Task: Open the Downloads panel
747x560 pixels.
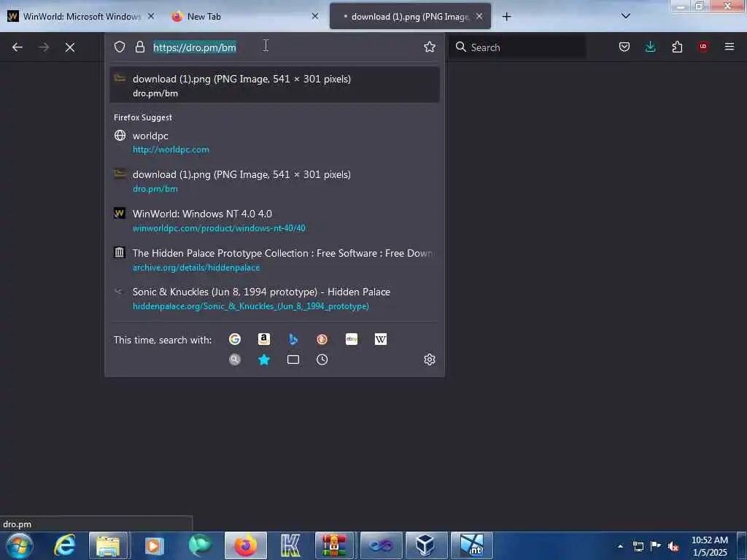Action: pyautogui.click(x=650, y=47)
